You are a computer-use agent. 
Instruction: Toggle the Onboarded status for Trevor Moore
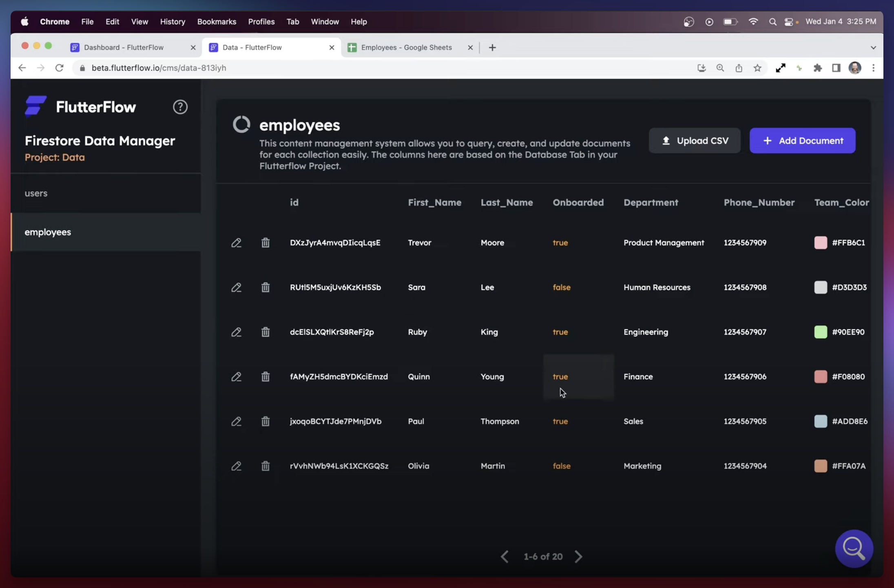[560, 243]
